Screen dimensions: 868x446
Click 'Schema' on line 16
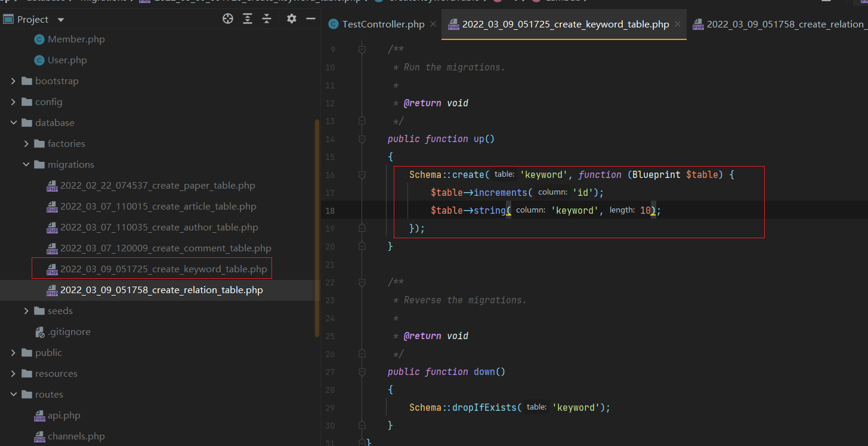click(x=425, y=175)
